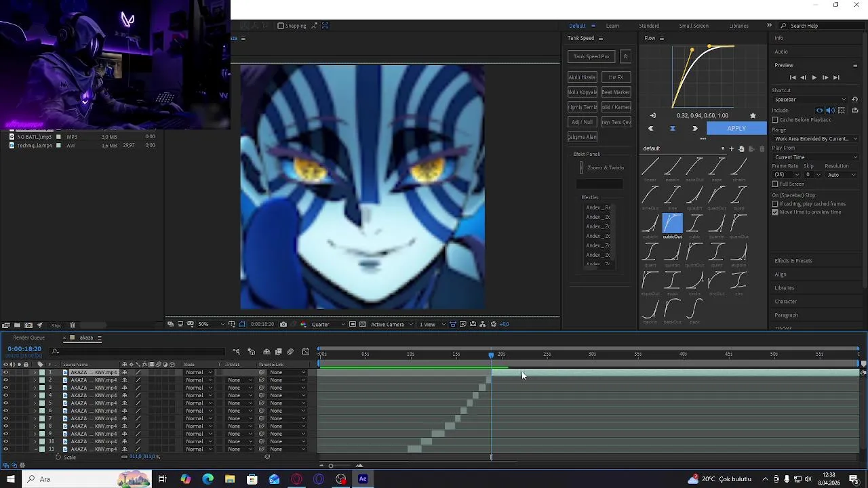Viewport: 868px width, 488px height.
Task: Enable If caching, play cached frames
Action: coord(775,204)
